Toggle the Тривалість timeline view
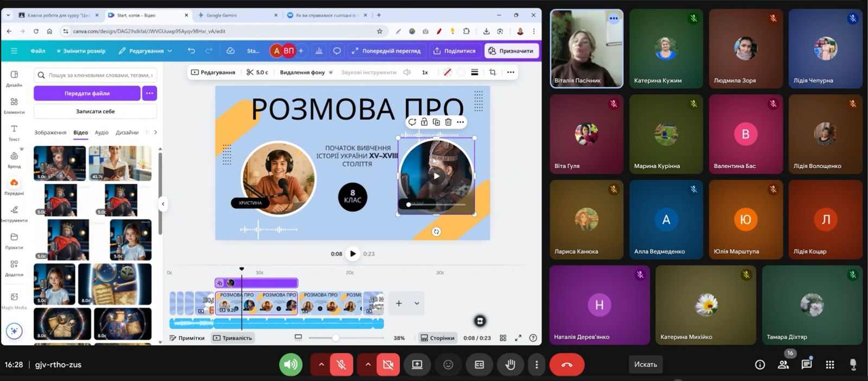 point(232,338)
